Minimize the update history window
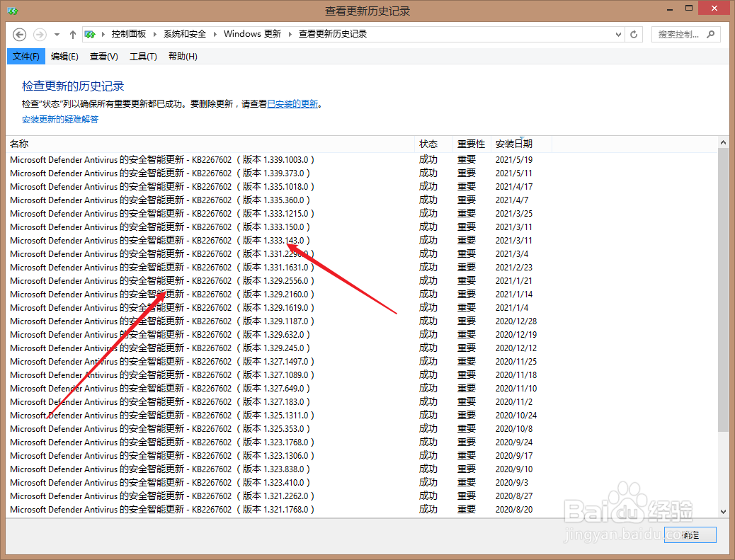735x560 pixels. pyautogui.click(x=670, y=9)
